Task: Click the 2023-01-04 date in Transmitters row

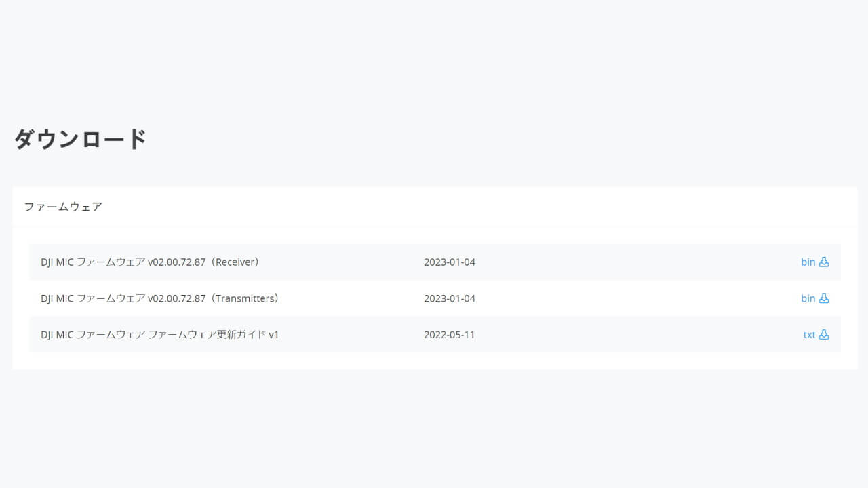Action: (x=450, y=298)
